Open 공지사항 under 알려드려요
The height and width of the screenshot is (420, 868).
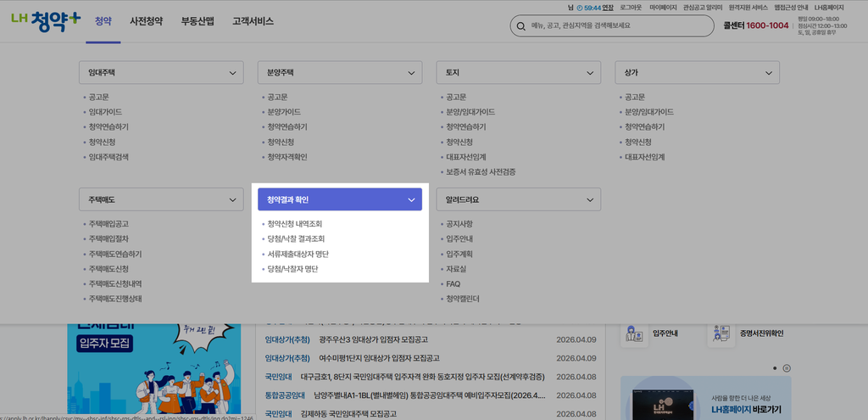tap(459, 224)
